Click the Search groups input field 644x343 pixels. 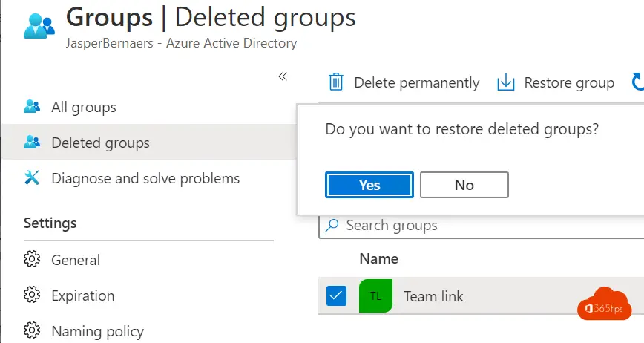pyautogui.click(x=482, y=226)
